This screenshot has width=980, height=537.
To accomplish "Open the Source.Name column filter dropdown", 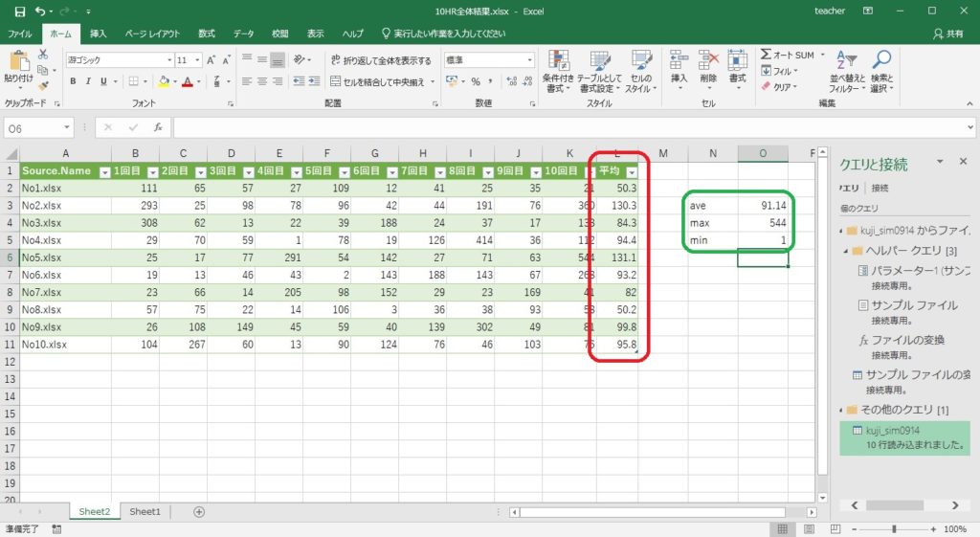I will (x=105, y=172).
